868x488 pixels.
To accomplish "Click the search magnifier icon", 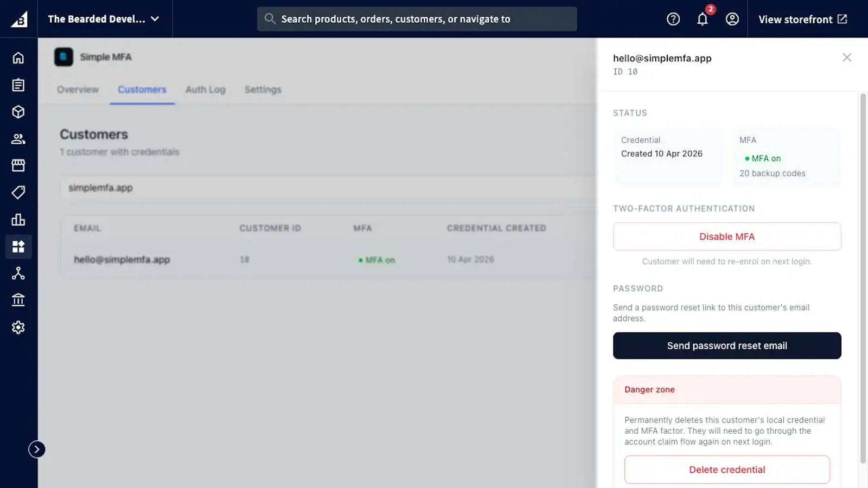I will tap(270, 19).
